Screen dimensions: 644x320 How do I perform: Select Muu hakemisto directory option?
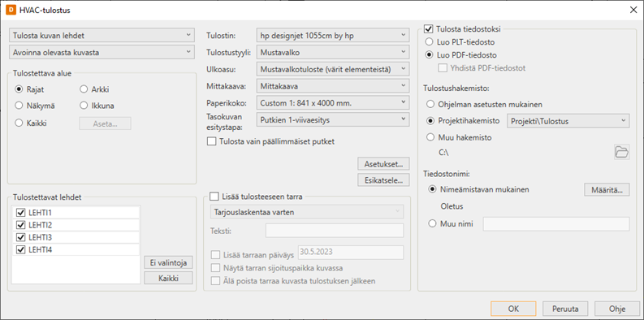pyautogui.click(x=431, y=137)
